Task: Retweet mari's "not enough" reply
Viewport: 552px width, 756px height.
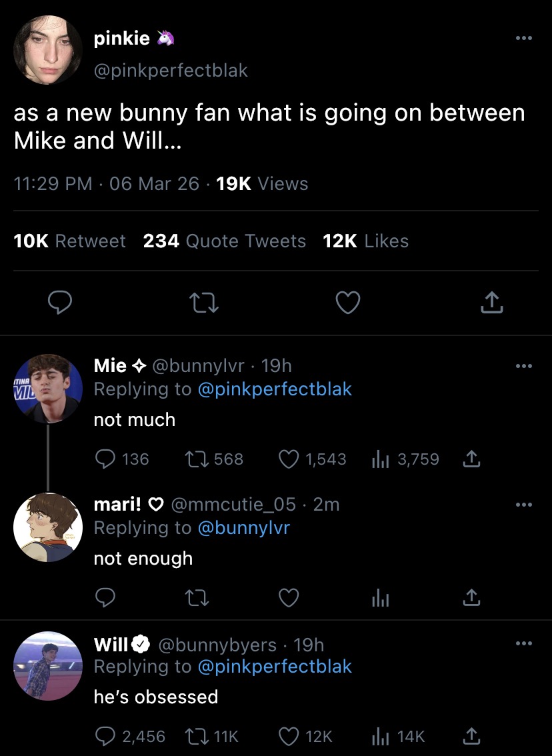Action: [x=195, y=599]
